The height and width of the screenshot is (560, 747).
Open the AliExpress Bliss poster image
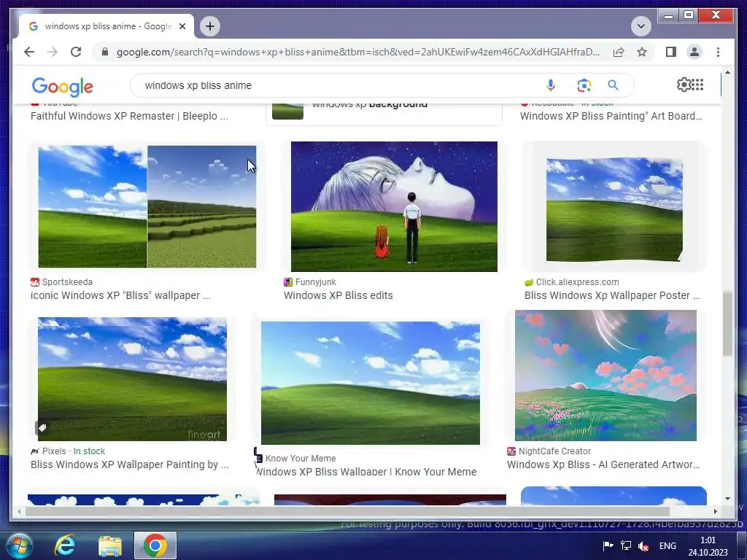click(614, 208)
